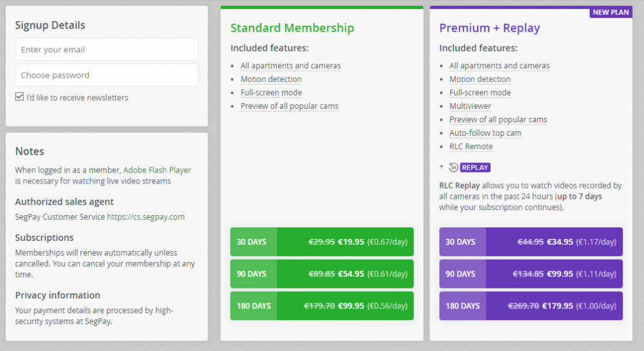Image resolution: width=644 pixels, height=351 pixels.
Task: Pick Premium 180 days plan for €179.95
Action: pos(531,306)
